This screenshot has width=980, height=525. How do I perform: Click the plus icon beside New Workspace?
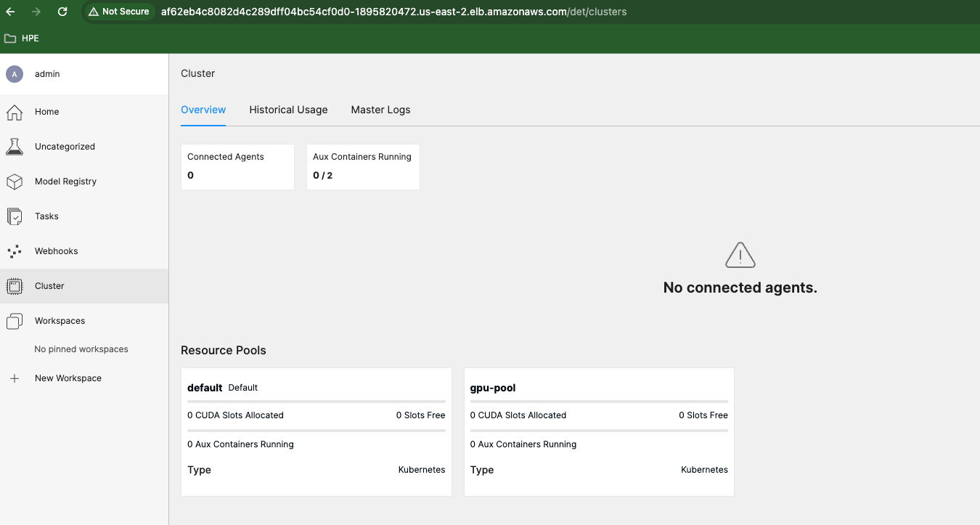click(x=15, y=378)
